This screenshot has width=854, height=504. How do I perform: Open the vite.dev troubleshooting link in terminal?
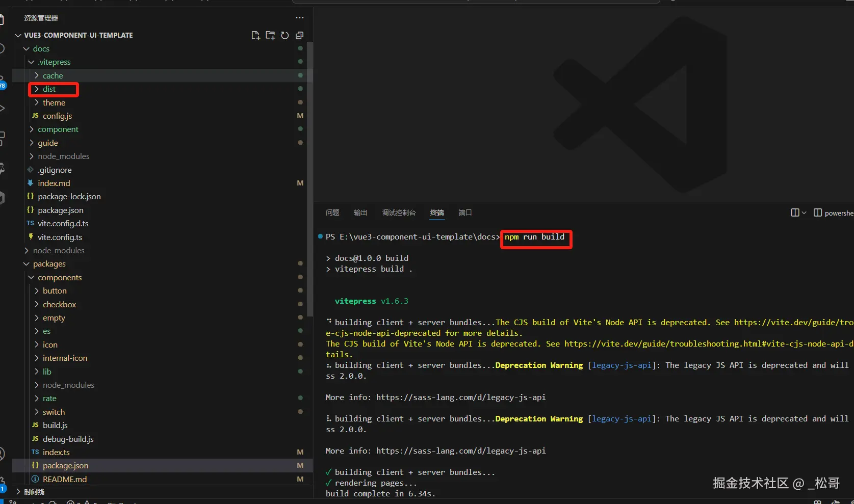coord(709,343)
